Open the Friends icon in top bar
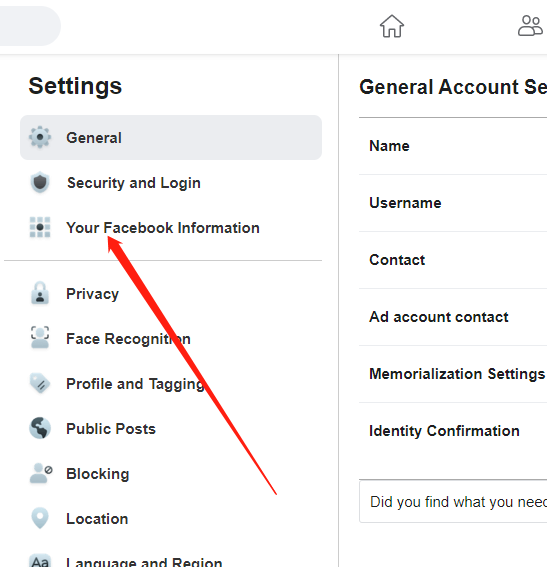The height and width of the screenshot is (567, 547). [530, 26]
